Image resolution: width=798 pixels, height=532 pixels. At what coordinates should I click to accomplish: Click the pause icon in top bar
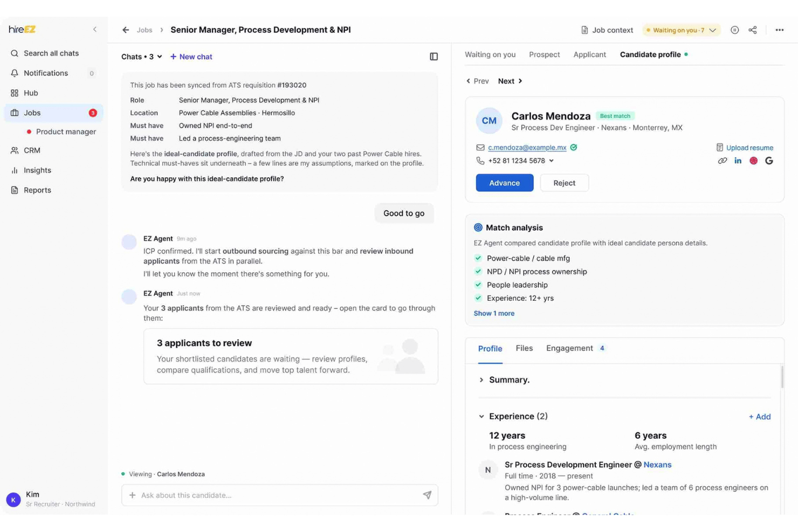click(734, 30)
